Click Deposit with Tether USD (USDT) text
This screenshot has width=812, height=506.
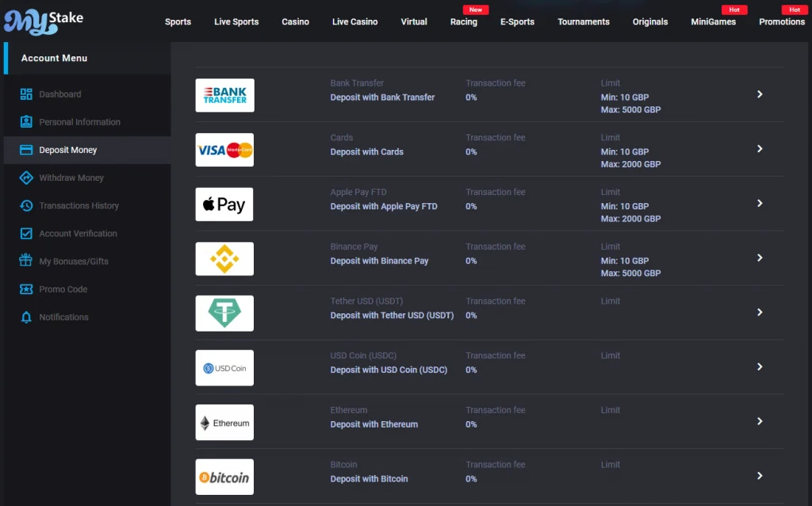click(x=392, y=316)
